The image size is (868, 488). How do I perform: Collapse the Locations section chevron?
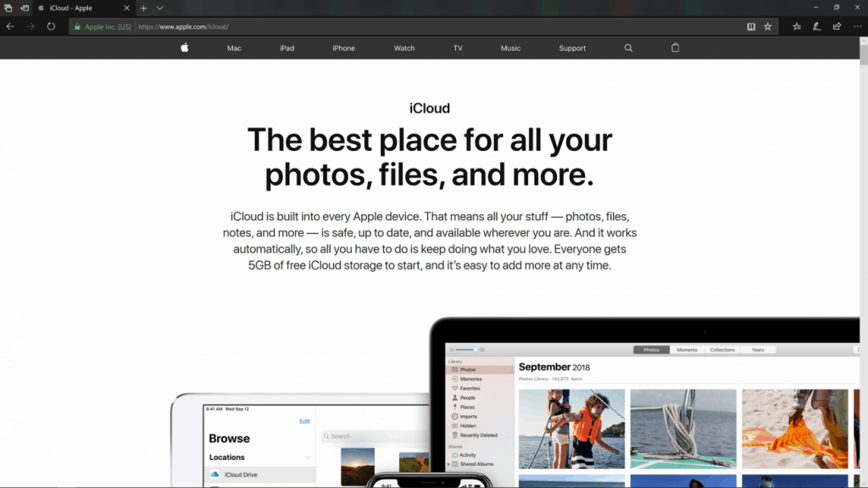click(x=308, y=457)
